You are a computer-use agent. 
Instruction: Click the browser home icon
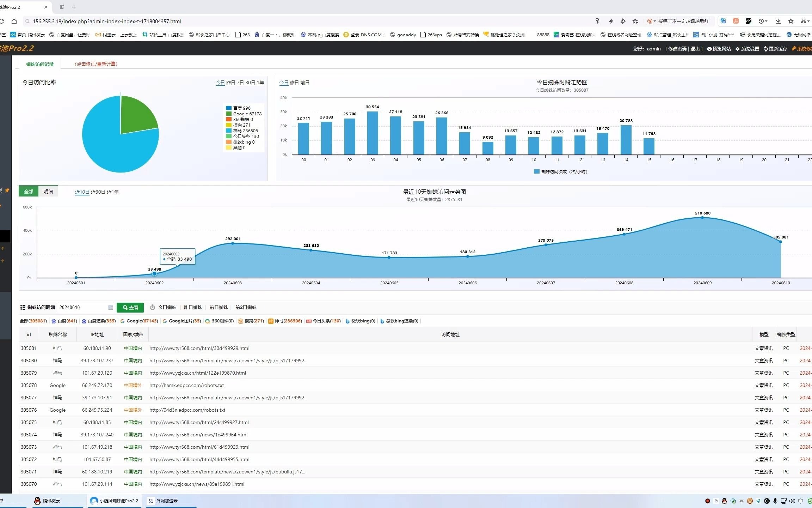[14, 21]
